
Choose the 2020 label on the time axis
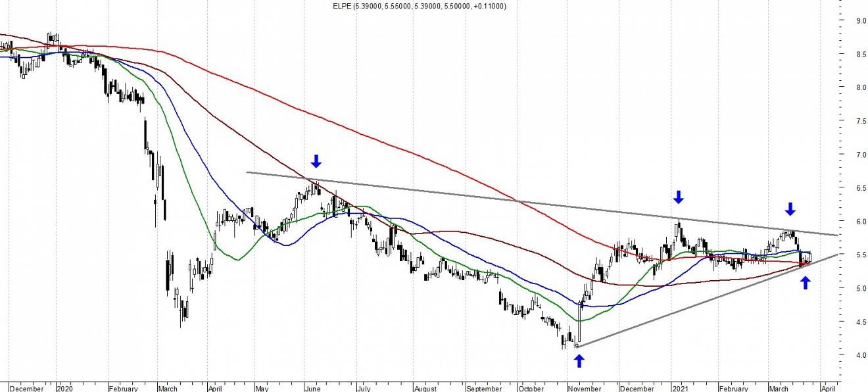click(x=66, y=388)
